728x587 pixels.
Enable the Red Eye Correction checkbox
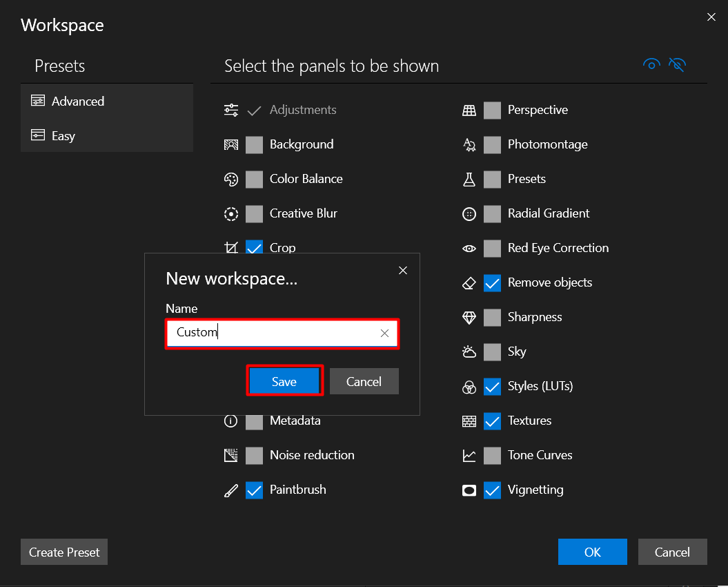click(492, 248)
